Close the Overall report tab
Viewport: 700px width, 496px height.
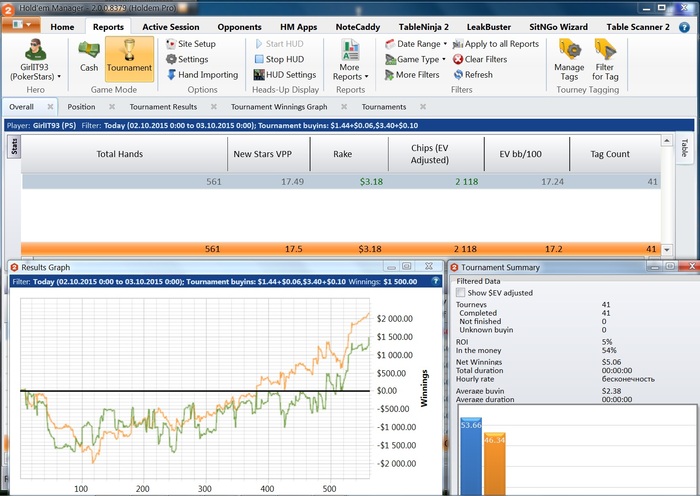pos(50,107)
